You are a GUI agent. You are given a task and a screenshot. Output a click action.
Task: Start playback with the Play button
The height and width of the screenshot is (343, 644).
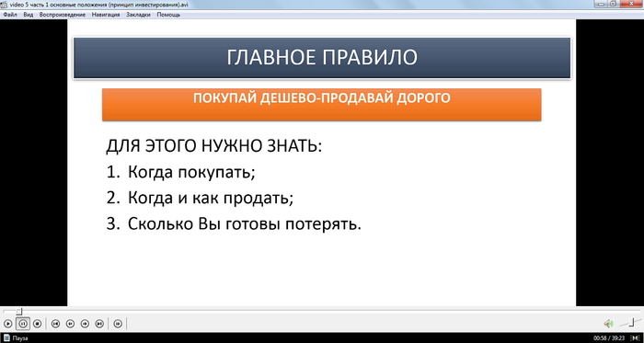[x=7, y=324]
